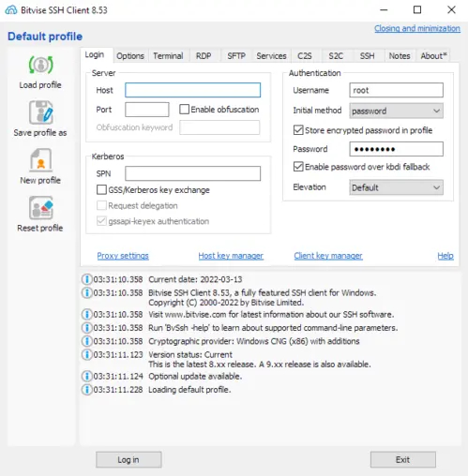Viewport: 468px width, 476px height.
Task: Click info icon beside Cryptographic provider entry
Action: (x=86, y=341)
